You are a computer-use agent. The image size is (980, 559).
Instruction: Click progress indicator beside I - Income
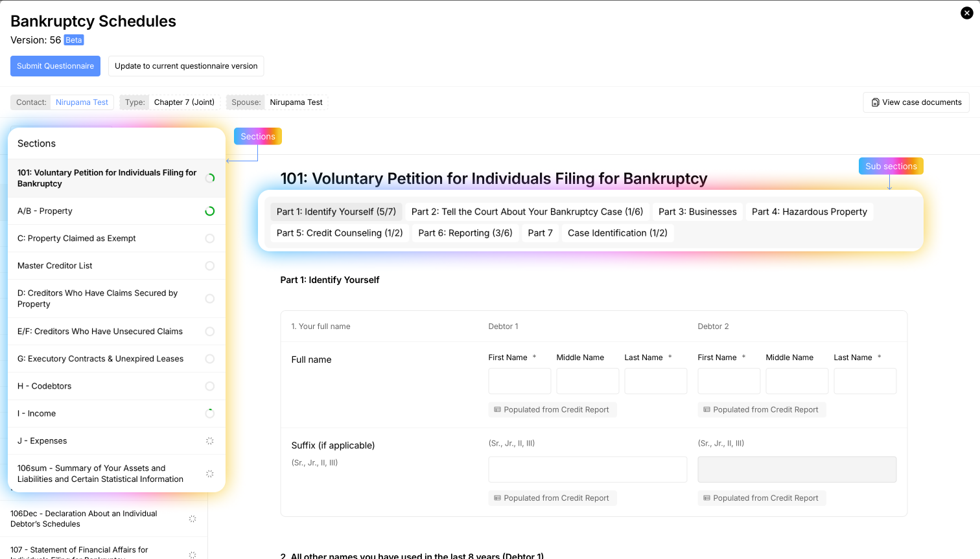coord(209,413)
